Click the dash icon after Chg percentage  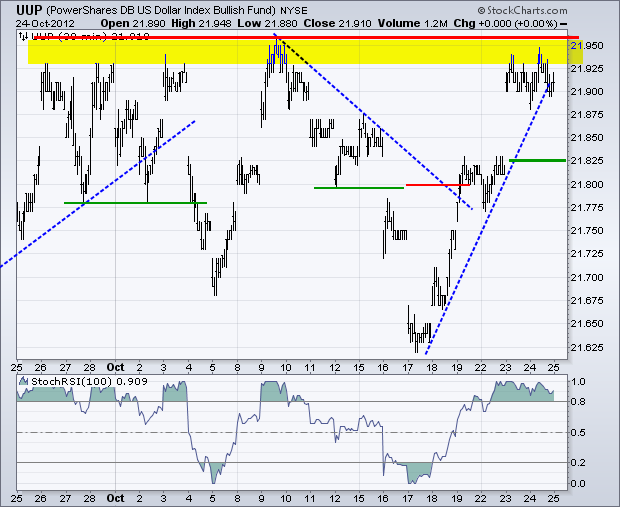563,24
